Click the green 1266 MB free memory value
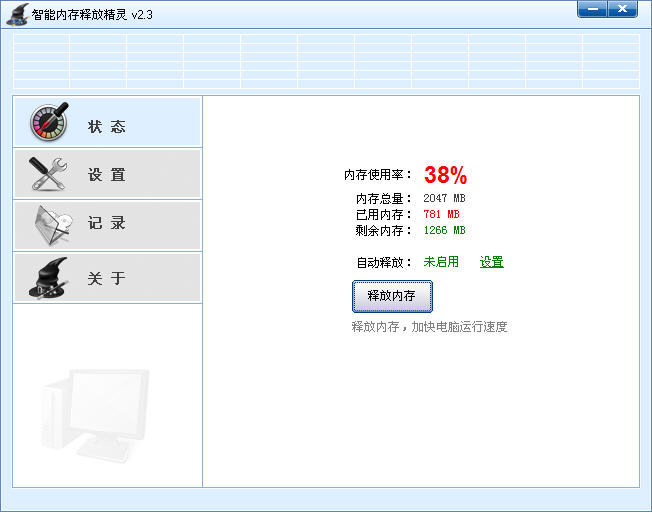This screenshot has height=512, width=652. point(444,231)
